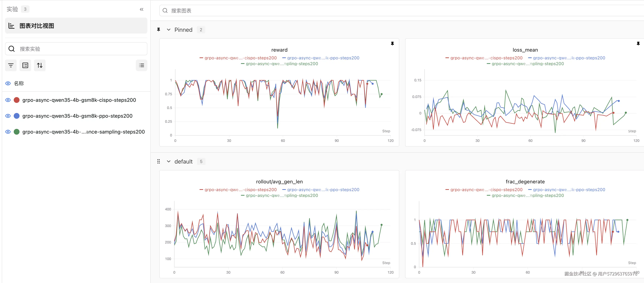Open the sort experiments icon
The image size is (644, 283).
(x=40, y=66)
